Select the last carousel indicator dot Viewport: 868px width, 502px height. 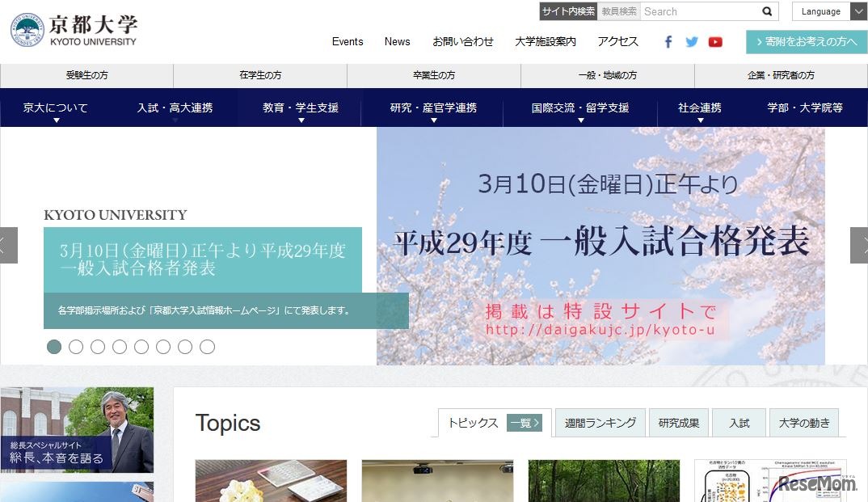[x=207, y=347]
